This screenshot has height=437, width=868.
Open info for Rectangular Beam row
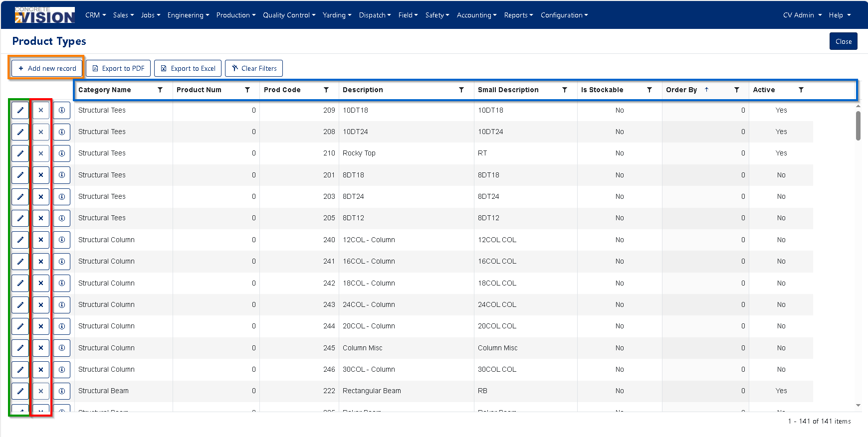click(62, 391)
